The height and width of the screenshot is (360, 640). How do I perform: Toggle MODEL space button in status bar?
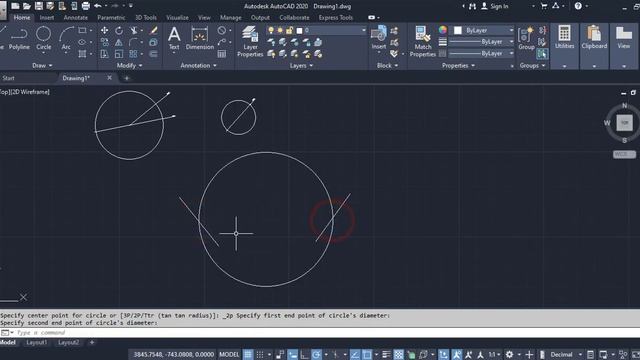point(229,354)
